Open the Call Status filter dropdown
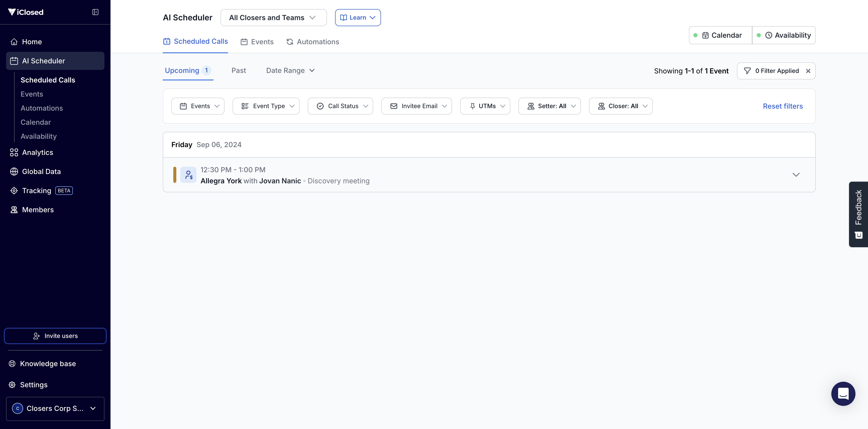This screenshot has width=868, height=429. pyautogui.click(x=340, y=106)
